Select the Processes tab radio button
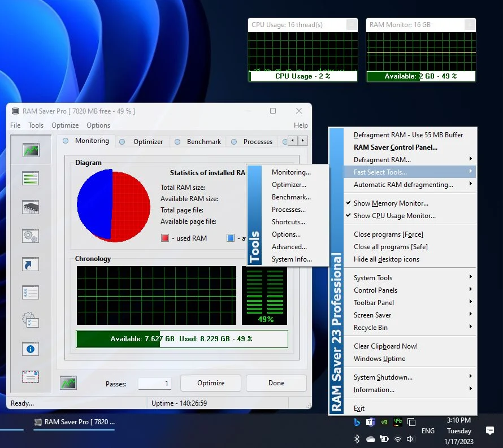This screenshot has height=448, width=503. pos(234,141)
